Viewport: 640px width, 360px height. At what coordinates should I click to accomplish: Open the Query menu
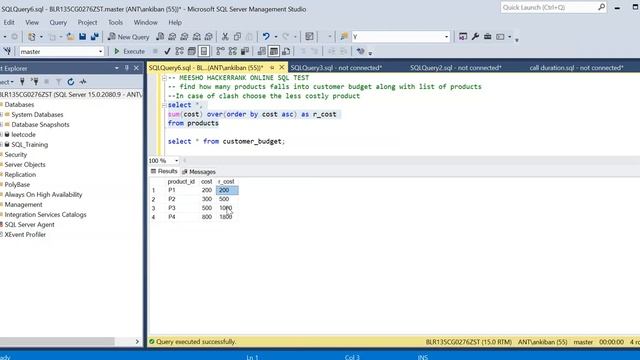(x=58, y=22)
